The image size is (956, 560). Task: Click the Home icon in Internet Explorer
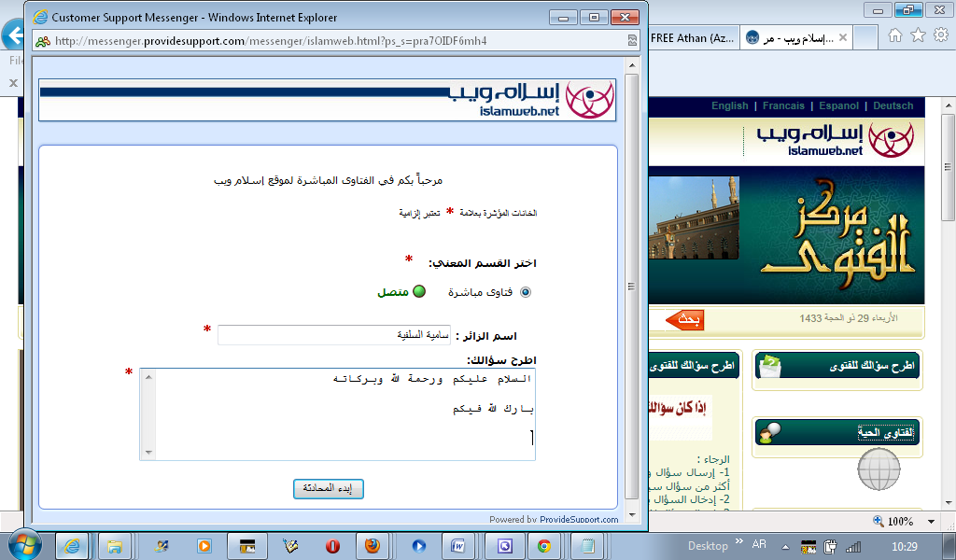pyautogui.click(x=894, y=35)
